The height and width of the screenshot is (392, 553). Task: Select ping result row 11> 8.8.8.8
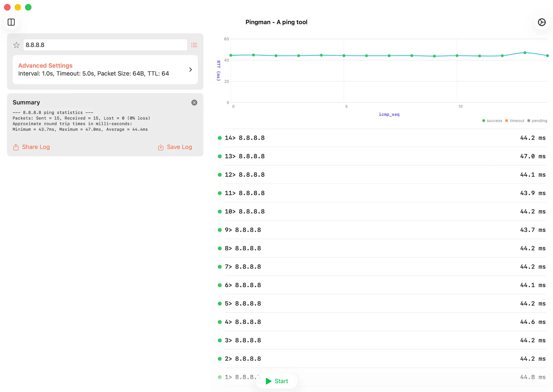[382, 193]
